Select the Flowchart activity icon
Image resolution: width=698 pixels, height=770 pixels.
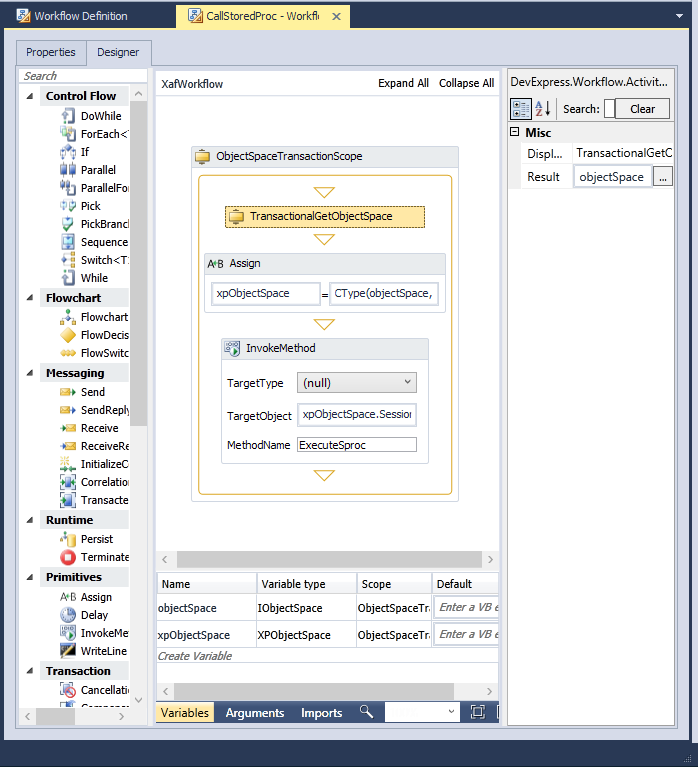68,318
